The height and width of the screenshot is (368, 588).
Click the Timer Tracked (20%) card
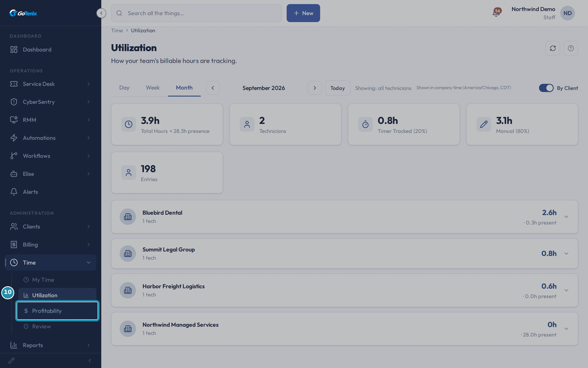click(x=404, y=124)
